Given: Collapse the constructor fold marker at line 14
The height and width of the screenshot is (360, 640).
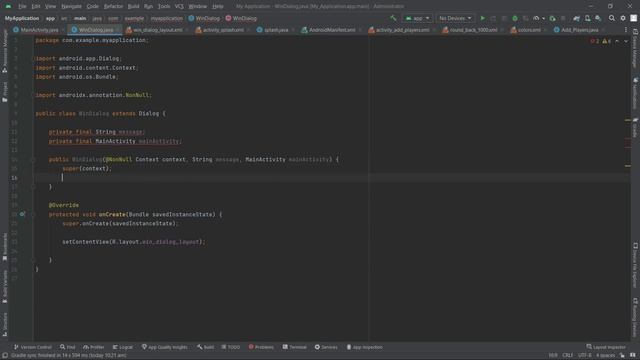Looking at the screenshot, I should coord(33,160).
